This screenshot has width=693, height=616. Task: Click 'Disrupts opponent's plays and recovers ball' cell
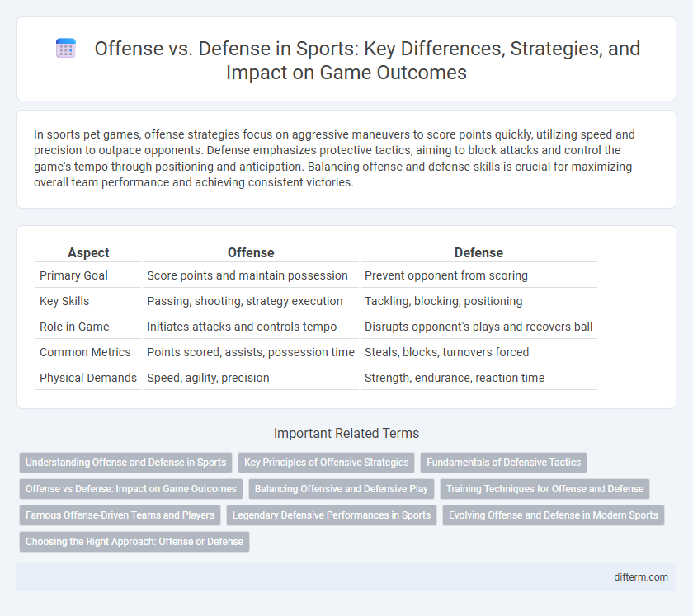coord(478,327)
